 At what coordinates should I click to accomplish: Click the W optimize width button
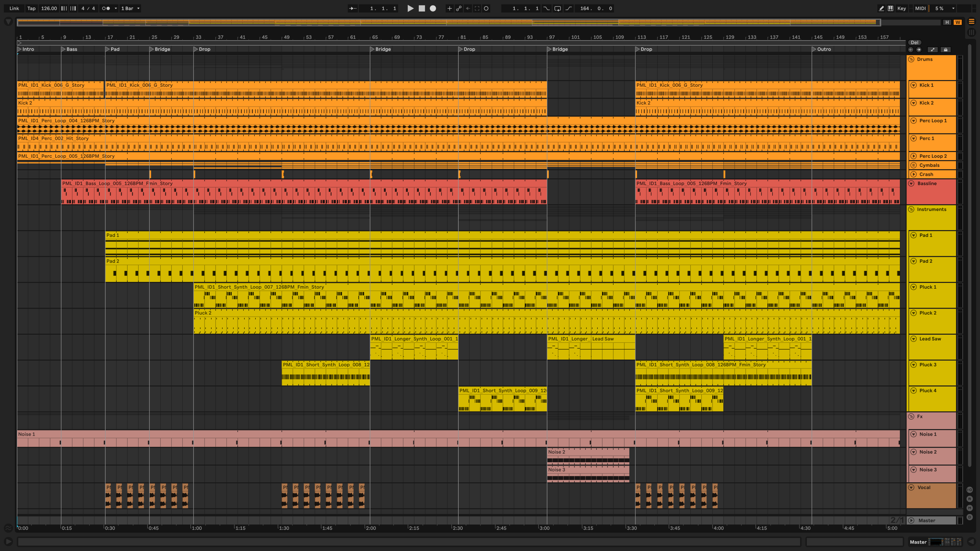[958, 22]
